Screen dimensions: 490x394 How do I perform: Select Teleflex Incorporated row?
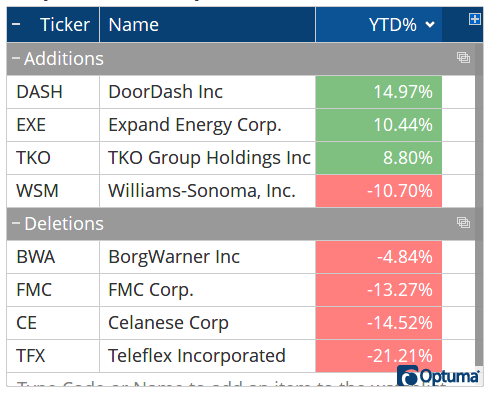(241, 356)
